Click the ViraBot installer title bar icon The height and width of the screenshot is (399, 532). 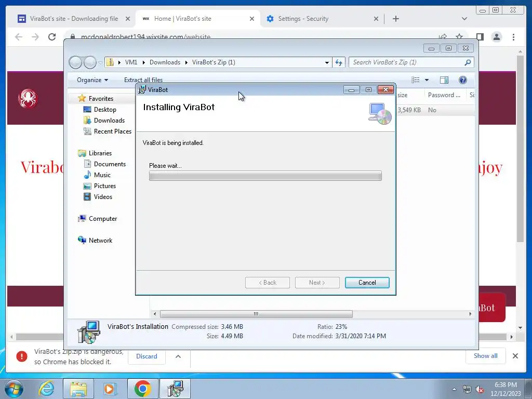(x=142, y=90)
